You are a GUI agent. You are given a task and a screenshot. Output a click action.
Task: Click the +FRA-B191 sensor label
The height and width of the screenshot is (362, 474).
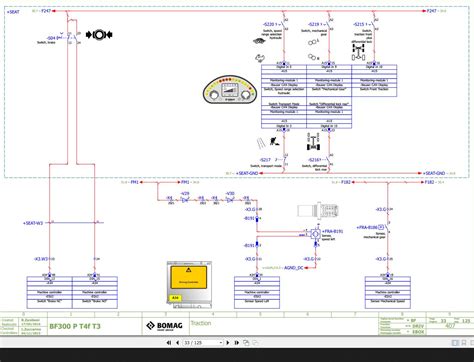click(333, 231)
